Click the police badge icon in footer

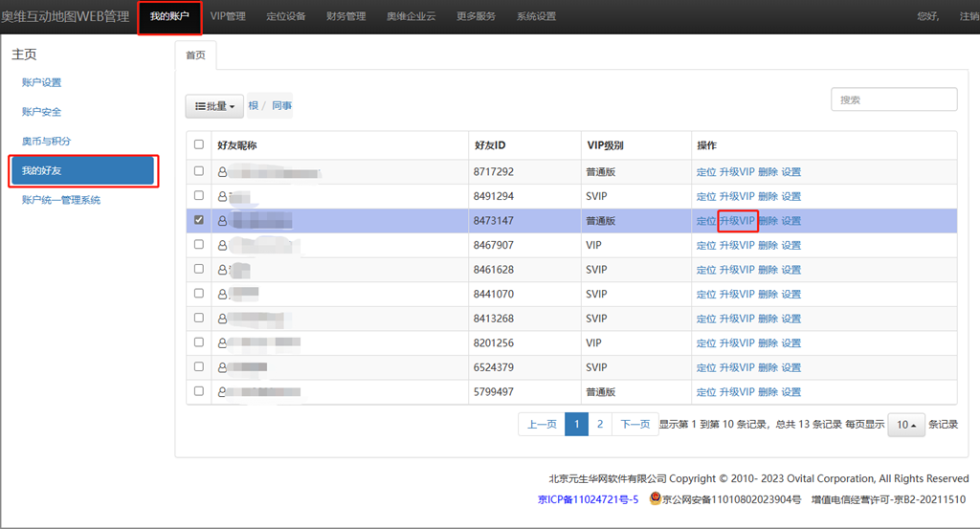(655, 498)
